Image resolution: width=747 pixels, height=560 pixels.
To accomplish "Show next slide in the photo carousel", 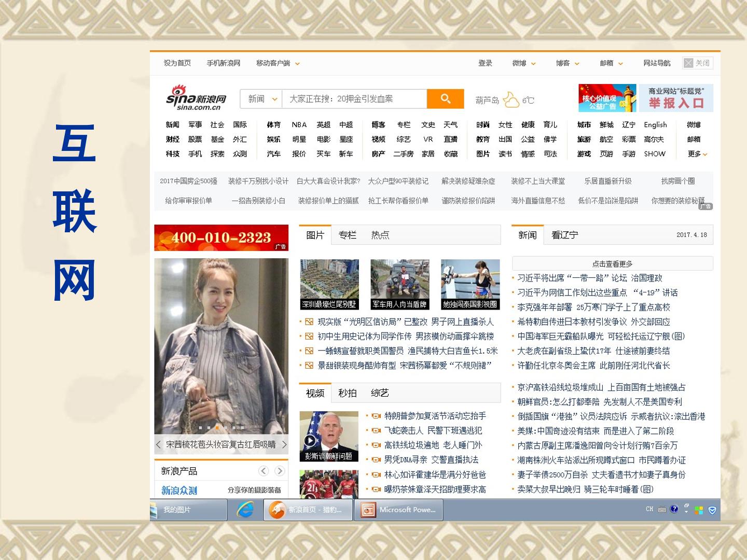I will [x=284, y=444].
